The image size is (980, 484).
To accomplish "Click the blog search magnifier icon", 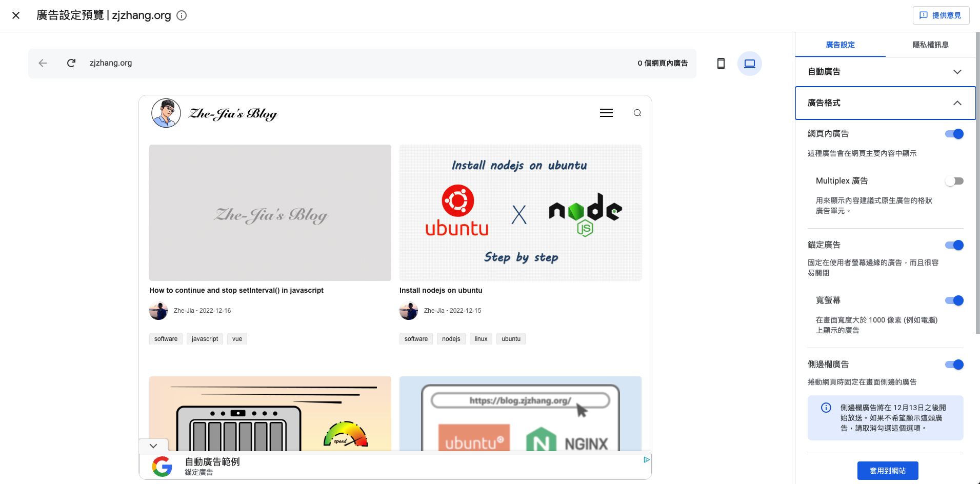I will point(637,113).
